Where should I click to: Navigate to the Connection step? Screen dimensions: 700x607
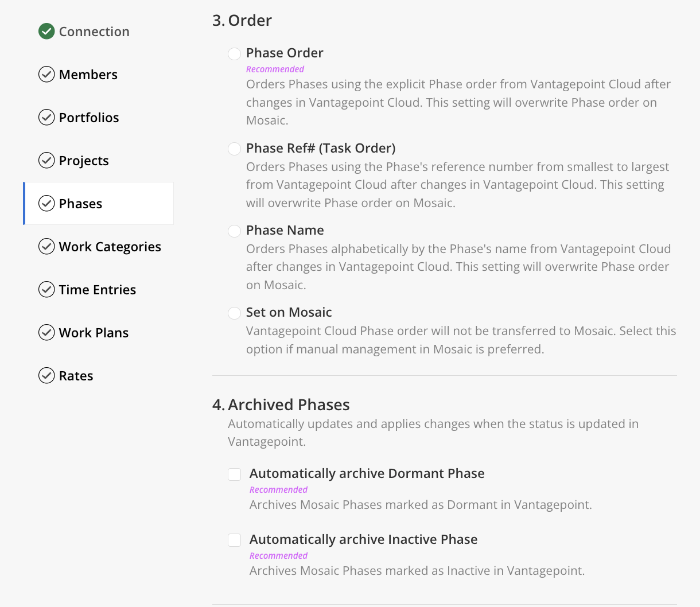pyautogui.click(x=94, y=32)
